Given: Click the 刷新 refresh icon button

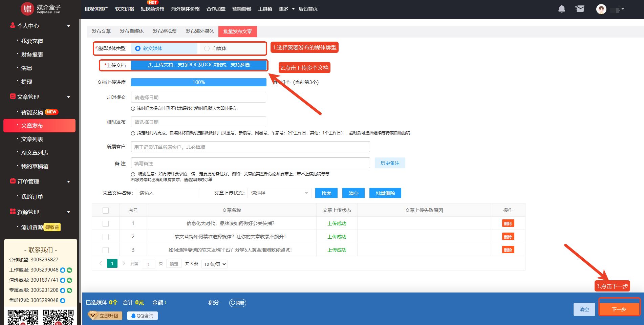Looking at the screenshot, I should [x=238, y=303].
